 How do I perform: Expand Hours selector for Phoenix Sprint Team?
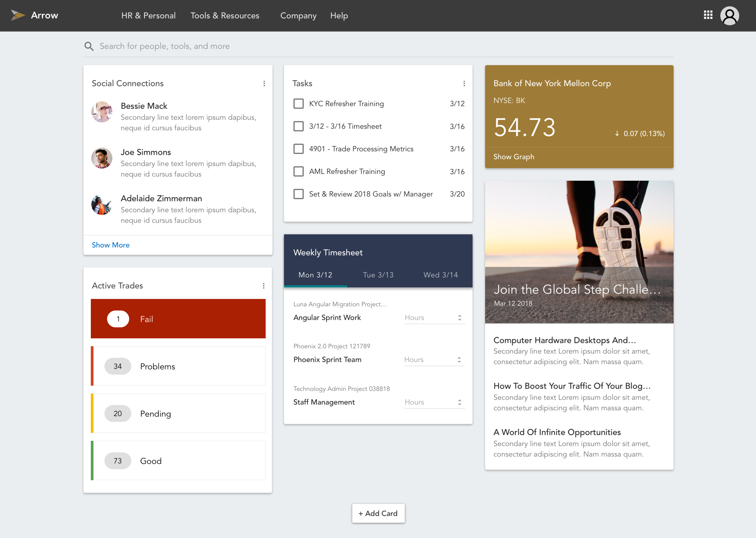434,360
